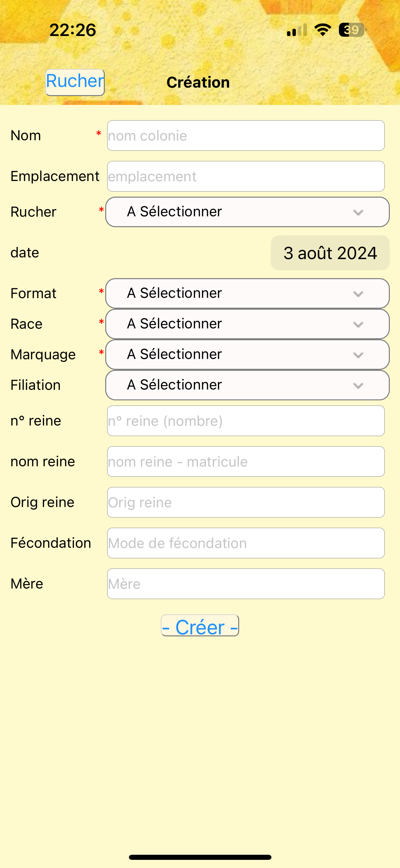
Task: Click the emplacement text field
Action: [x=246, y=177]
